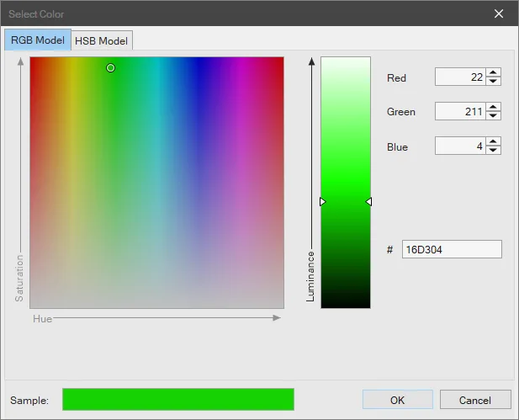The width and height of the screenshot is (519, 420).
Task: Increase the Red value with up arrow
Action: [x=494, y=73]
